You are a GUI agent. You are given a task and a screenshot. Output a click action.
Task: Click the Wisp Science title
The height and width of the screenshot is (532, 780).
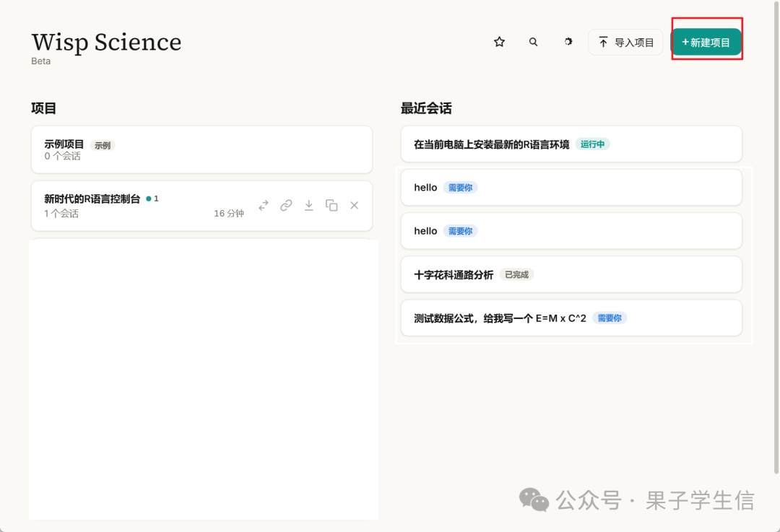(x=106, y=43)
